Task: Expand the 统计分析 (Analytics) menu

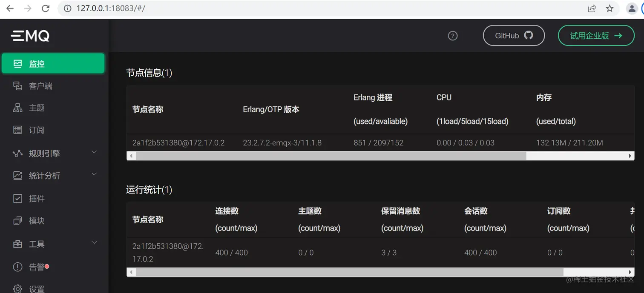Action: coord(45,175)
